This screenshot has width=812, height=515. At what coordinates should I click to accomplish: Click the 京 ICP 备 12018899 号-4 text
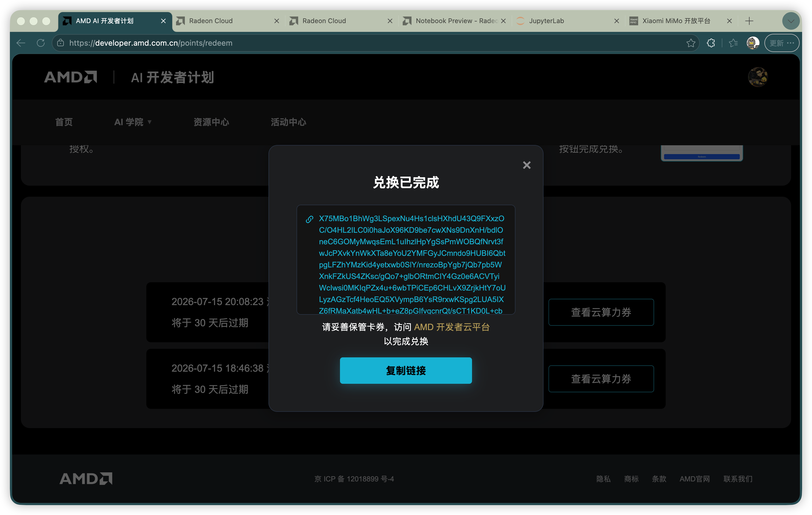tap(354, 479)
